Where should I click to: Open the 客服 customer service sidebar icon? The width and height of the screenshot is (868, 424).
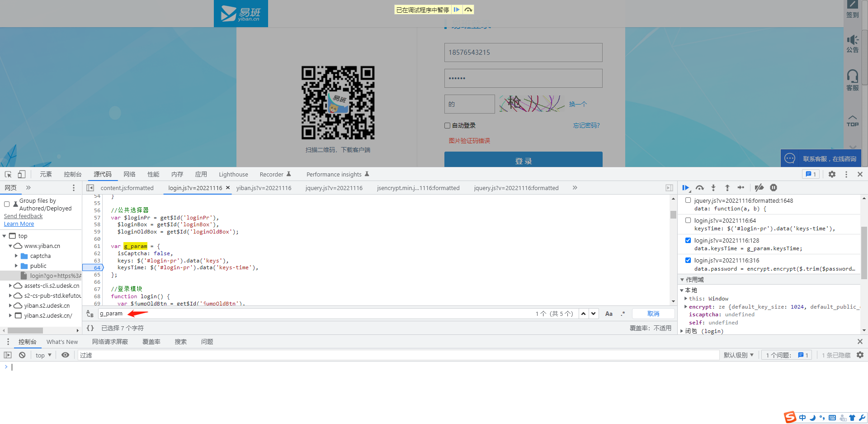[853, 80]
